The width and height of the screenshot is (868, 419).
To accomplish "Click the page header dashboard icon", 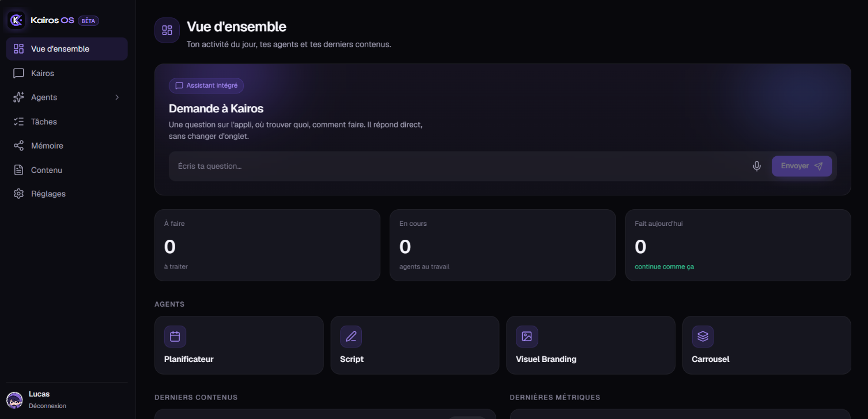I will 167,30.
